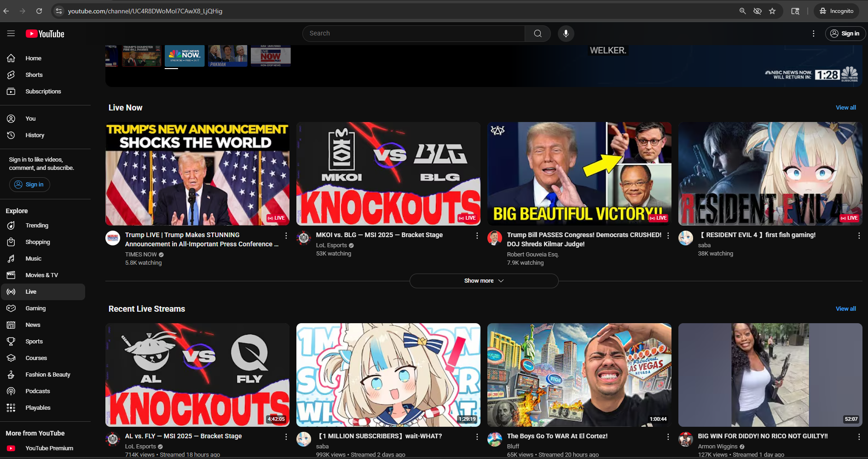
Task: Play the AL vs FLY Knockouts thumbnail
Action: [x=197, y=375]
